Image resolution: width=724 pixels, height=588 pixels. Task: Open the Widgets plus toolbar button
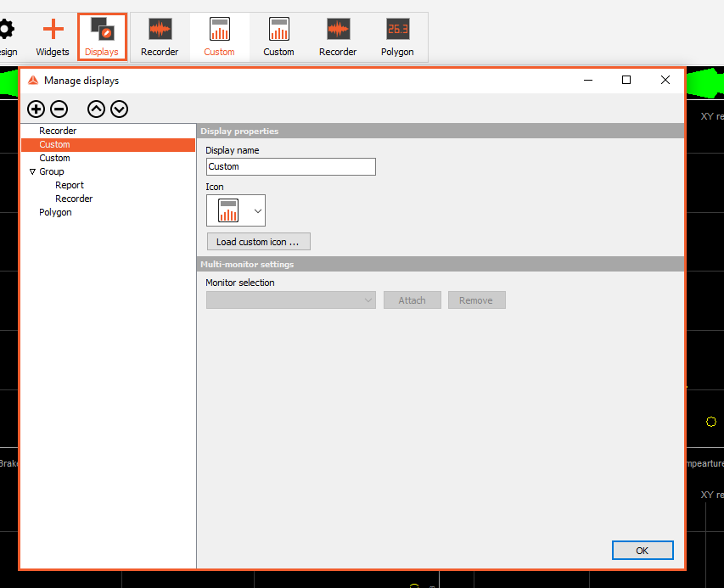[x=53, y=37]
